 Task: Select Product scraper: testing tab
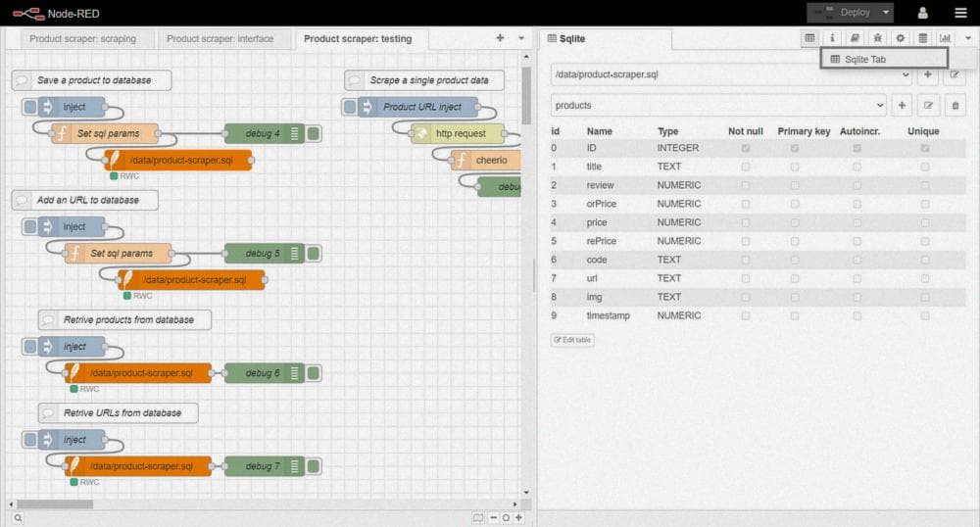pos(358,39)
